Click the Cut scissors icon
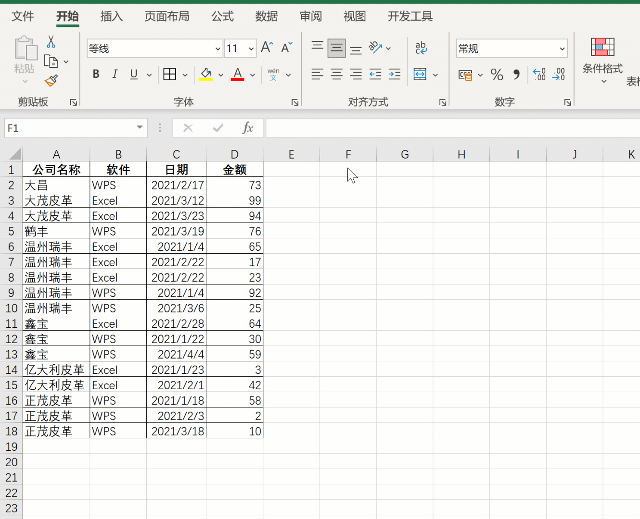 [x=51, y=42]
